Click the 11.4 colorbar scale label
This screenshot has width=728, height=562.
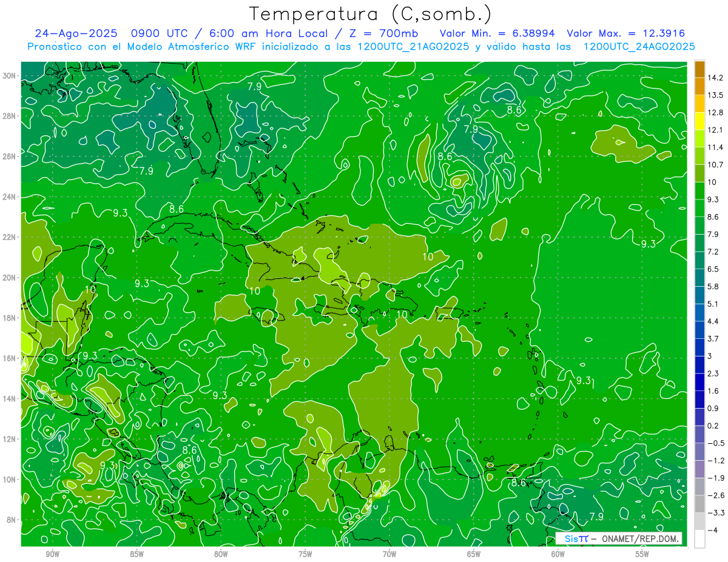point(716,147)
